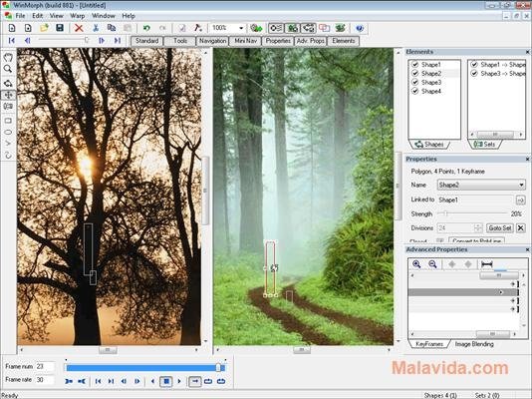
Task: Open the Window menu
Action: pos(104,16)
